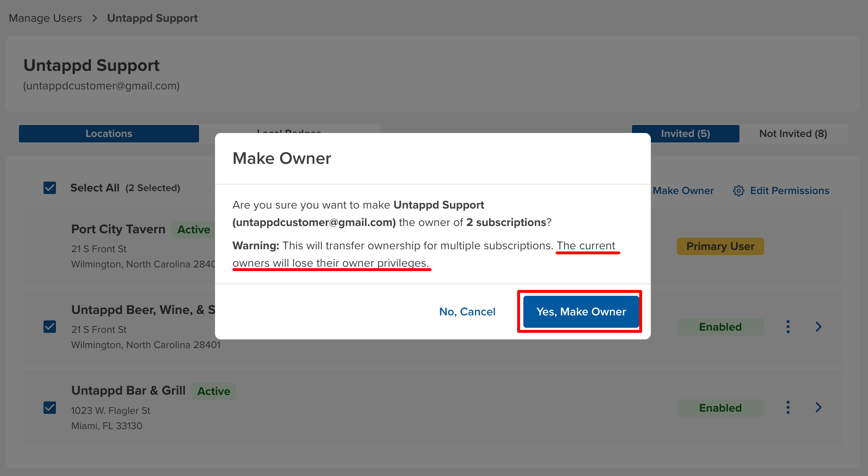Uncheck the Untappd Beer, Wine location checkbox
Viewport: 868px width, 476px height.
click(50, 327)
